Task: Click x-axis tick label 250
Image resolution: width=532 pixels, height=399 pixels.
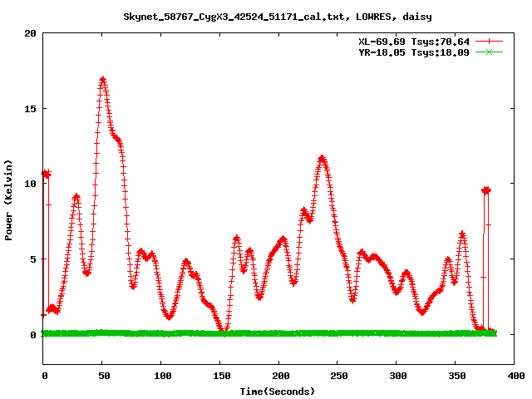Action: (339, 376)
